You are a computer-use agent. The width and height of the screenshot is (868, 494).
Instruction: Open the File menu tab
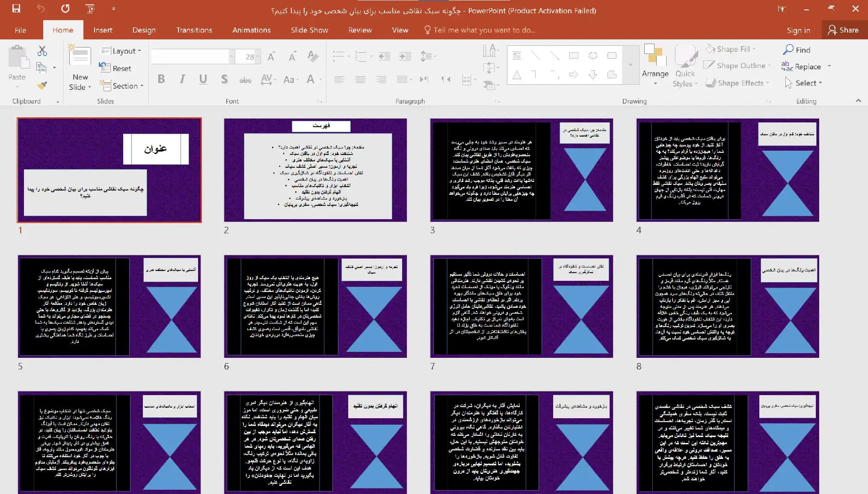tap(20, 30)
